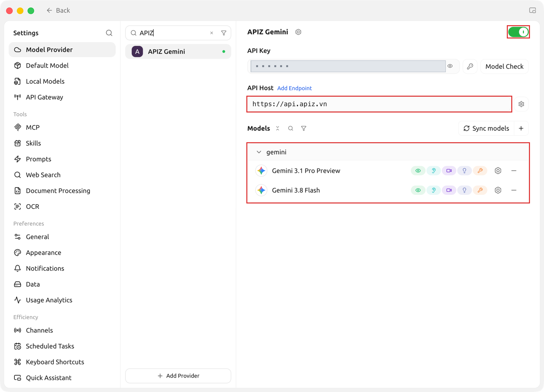The height and width of the screenshot is (392, 544).
Task: Open Model Provider settings section
Action: (x=62, y=50)
